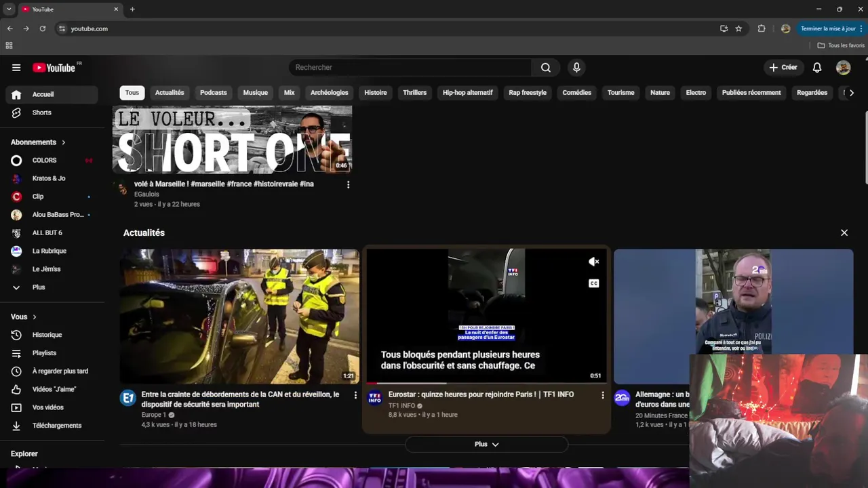
Task: Open TF1 INFO channel avatar
Action: click(x=375, y=398)
